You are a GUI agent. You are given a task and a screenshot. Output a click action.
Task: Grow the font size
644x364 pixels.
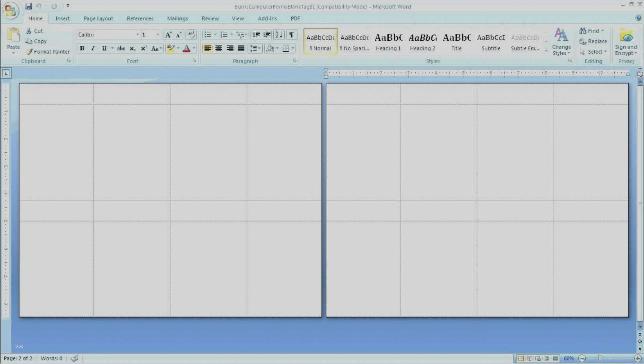click(168, 35)
